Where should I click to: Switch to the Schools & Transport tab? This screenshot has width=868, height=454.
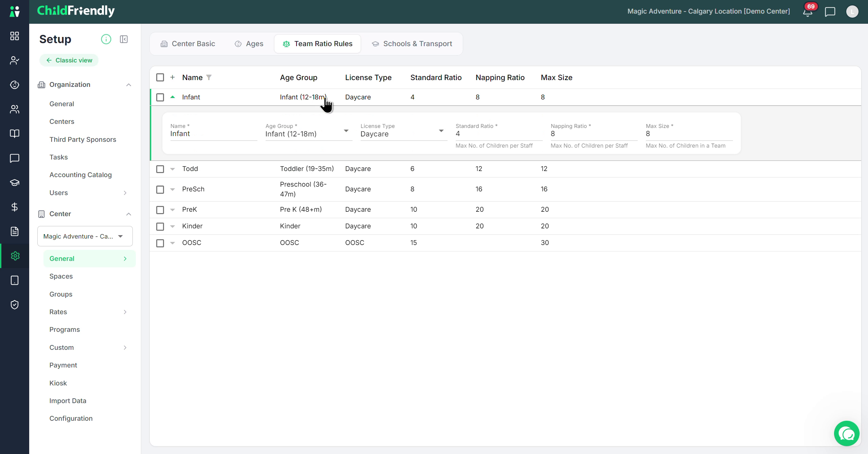[412, 44]
